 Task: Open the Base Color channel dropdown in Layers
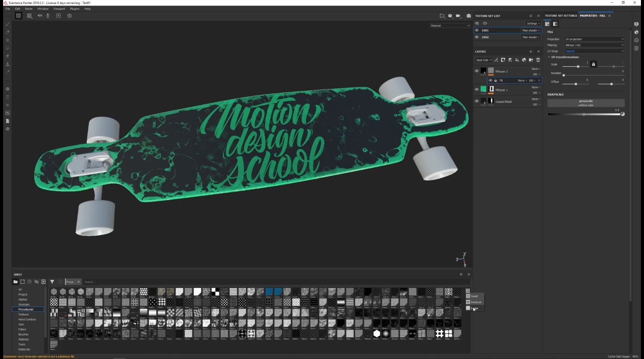point(484,60)
